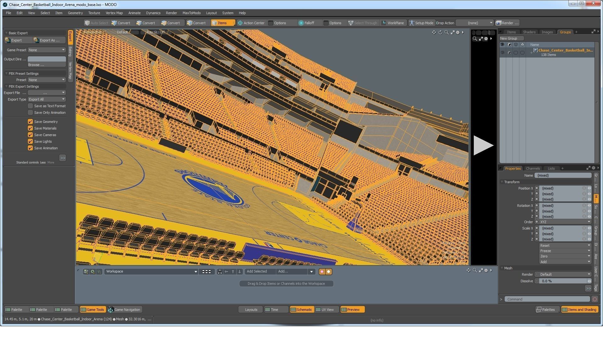
Task: Click the Palettes button
Action: click(x=547, y=310)
